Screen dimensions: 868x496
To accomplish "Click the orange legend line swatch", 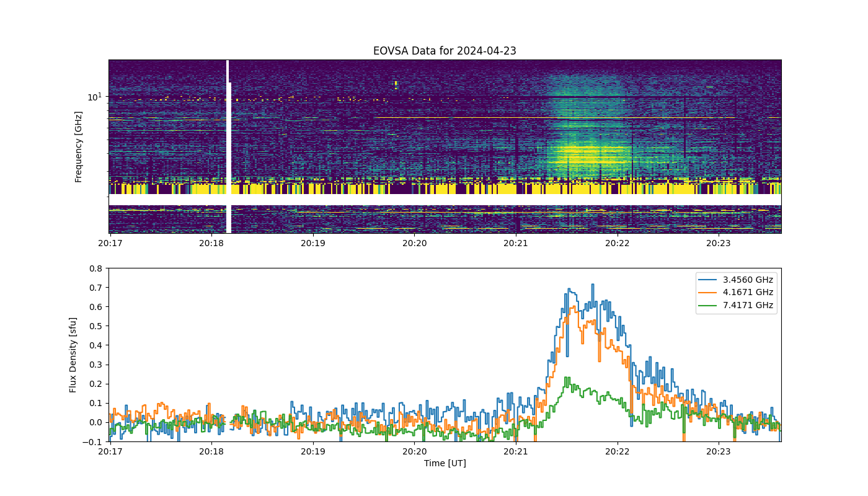I will point(709,293).
